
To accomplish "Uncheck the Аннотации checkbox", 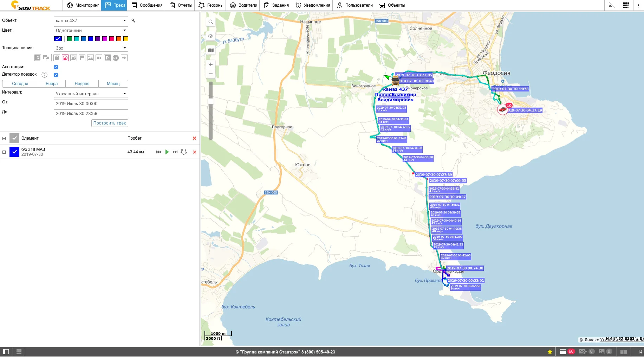I will click(56, 67).
